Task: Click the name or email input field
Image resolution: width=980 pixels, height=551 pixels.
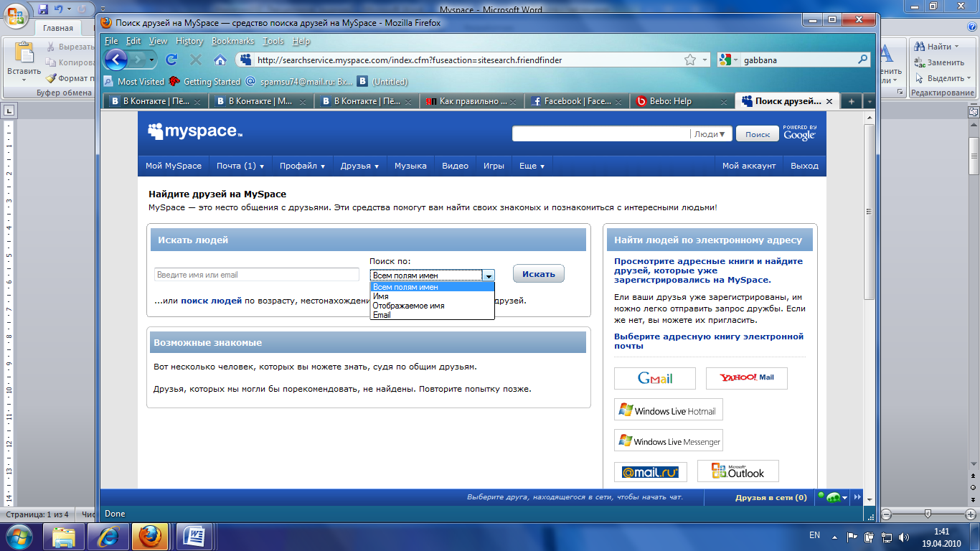Action: coord(257,275)
